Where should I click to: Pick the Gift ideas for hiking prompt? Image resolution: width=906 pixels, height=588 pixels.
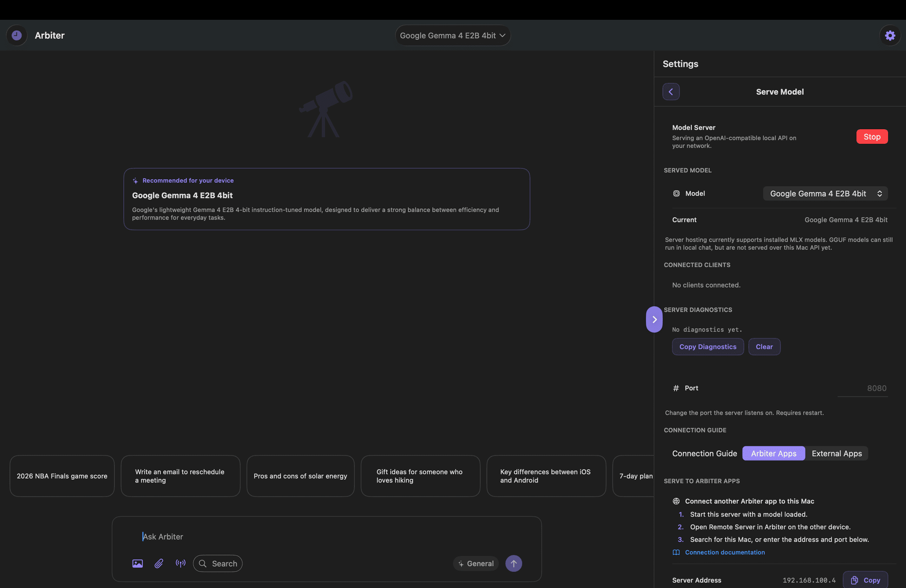(x=420, y=476)
